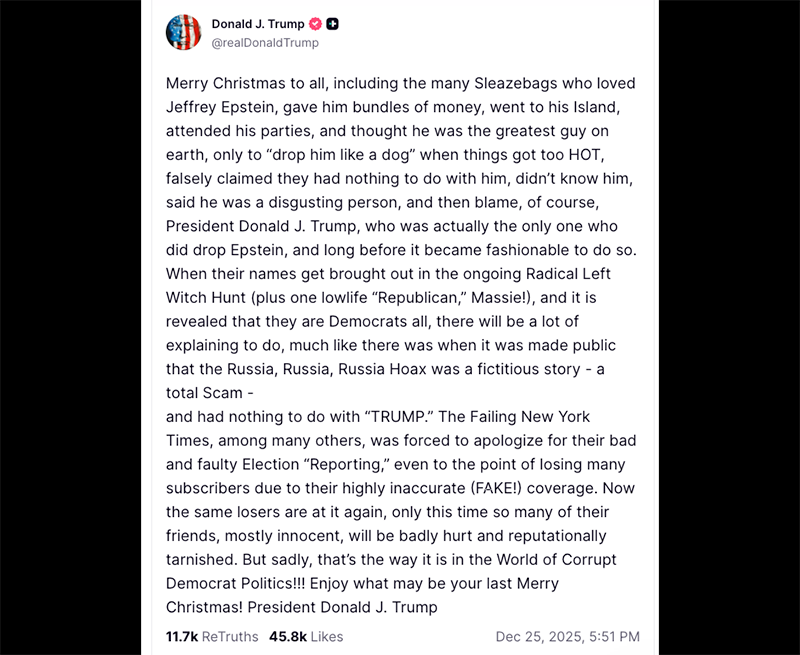Viewport: 800px width, 655px height.
Task: Open the Donald J. Trump display name
Action: (x=258, y=24)
